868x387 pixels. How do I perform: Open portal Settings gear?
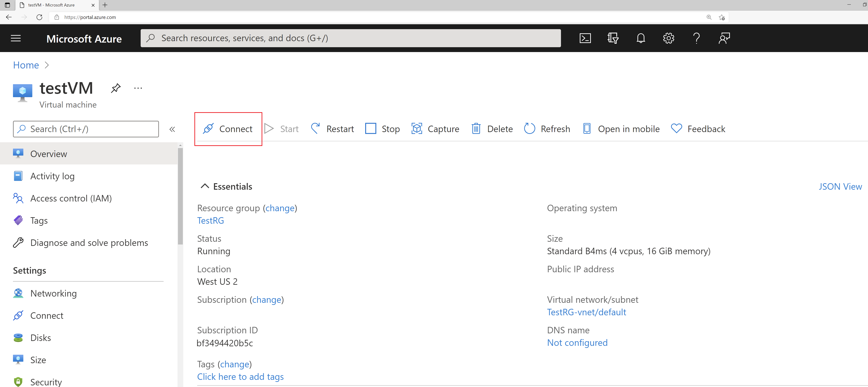[668, 38]
